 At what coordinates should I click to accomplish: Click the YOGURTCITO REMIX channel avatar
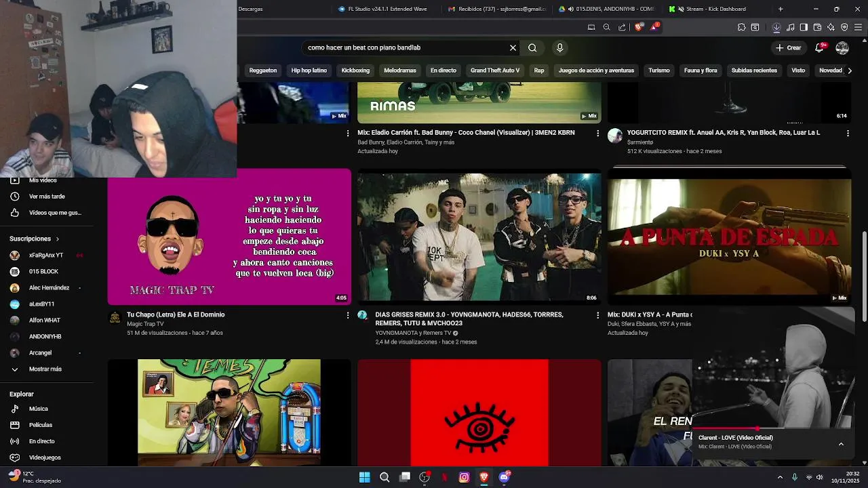[615, 135]
